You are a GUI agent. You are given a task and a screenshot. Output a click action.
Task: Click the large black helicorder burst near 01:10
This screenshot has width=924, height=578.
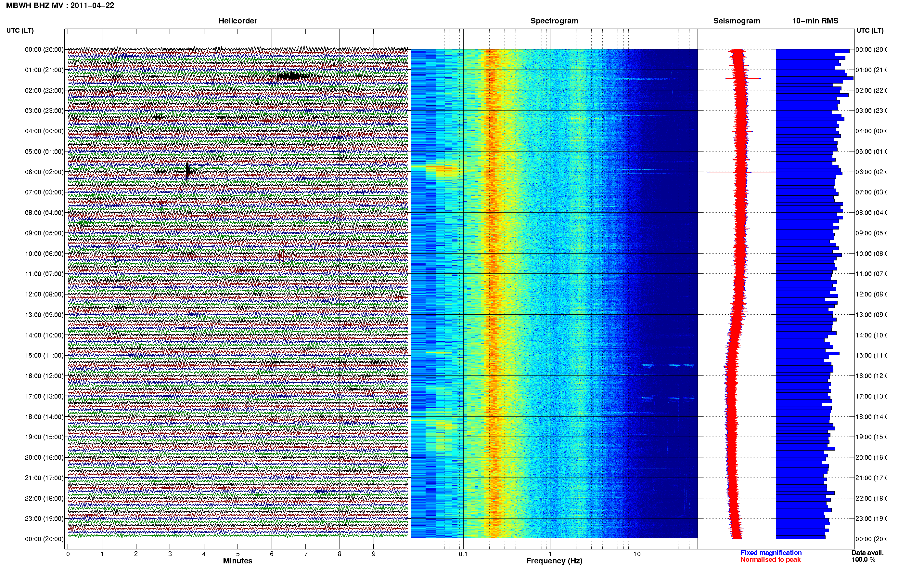click(293, 76)
